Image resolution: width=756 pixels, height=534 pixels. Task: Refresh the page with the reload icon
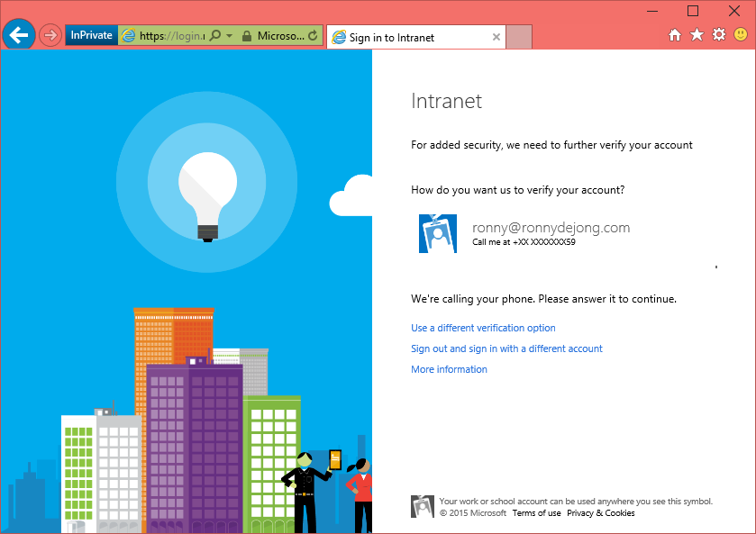pos(313,36)
